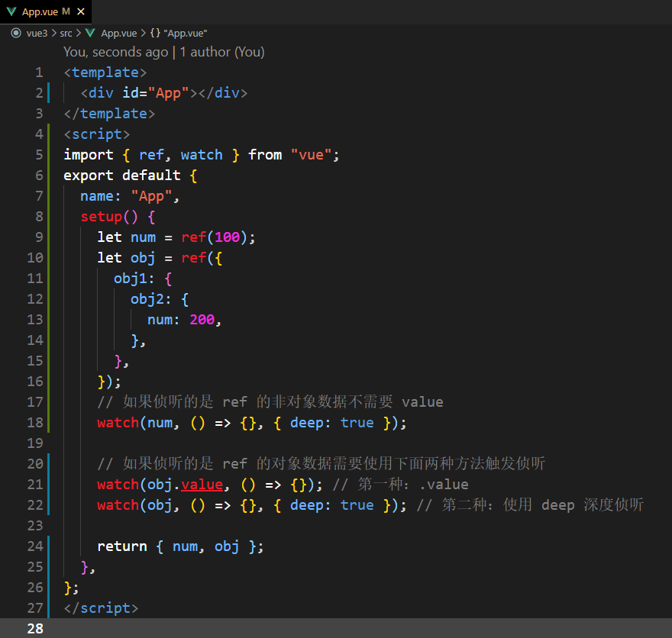This screenshot has height=638, width=672.
Task: Click the deep comment at end of line 22
Action: point(530,505)
